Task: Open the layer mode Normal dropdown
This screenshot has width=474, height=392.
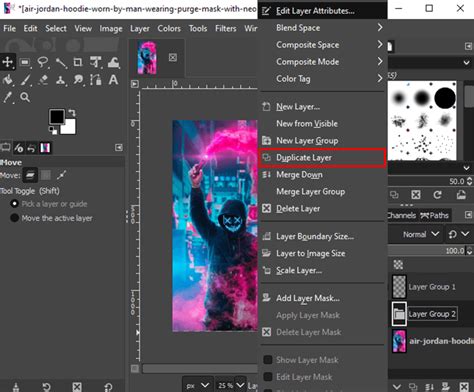Action: coord(421,234)
